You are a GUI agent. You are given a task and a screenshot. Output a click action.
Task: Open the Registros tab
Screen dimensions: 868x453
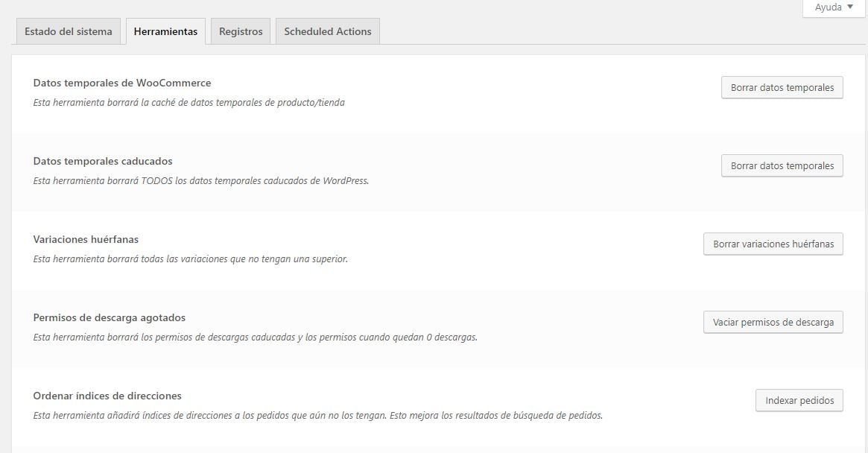click(x=240, y=31)
